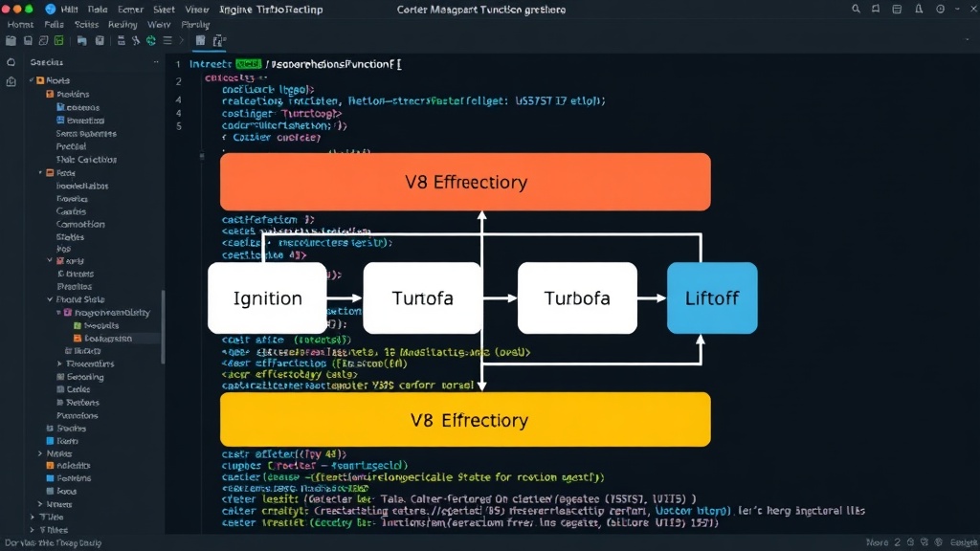Click the three-line list toolbar icon
Screen dimensions: 980x551
coord(167,40)
